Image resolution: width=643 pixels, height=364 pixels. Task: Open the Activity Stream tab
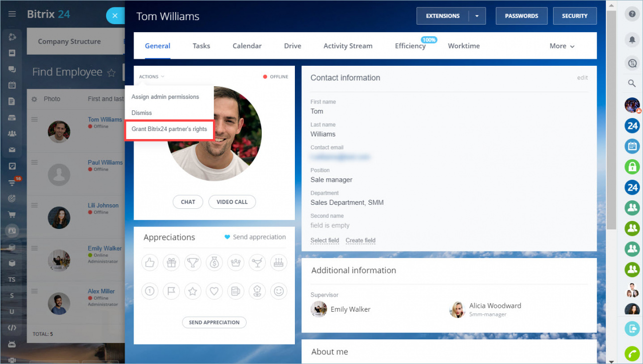coord(348,46)
